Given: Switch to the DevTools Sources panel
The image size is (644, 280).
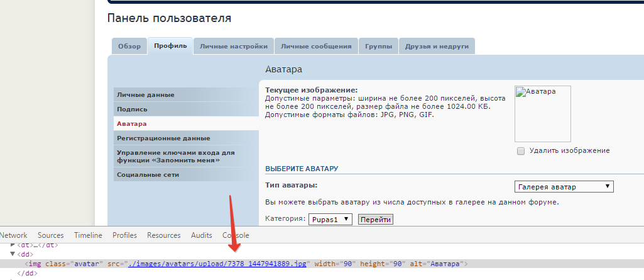Looking at the screenshot, I should pos(50,235).
